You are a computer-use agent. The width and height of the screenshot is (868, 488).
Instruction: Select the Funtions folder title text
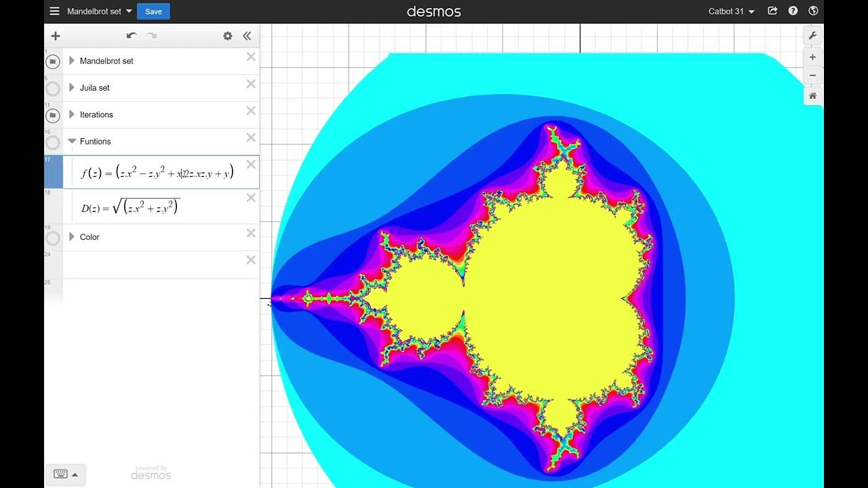pos(95,142)
